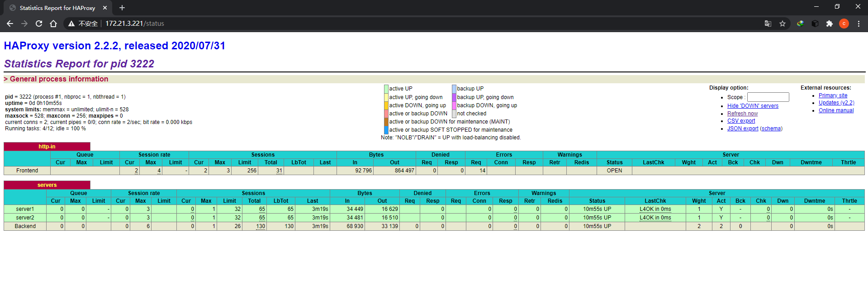868x305 pixels.
Task: Click Frontend bytes in 92 796
Action: tap(364, 171)
